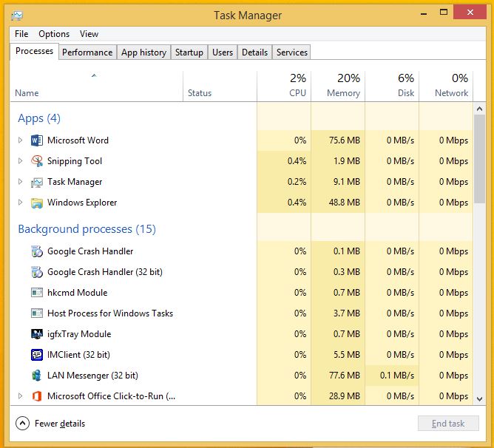Click the 48.8 MB memory value

tap(345, 203)
